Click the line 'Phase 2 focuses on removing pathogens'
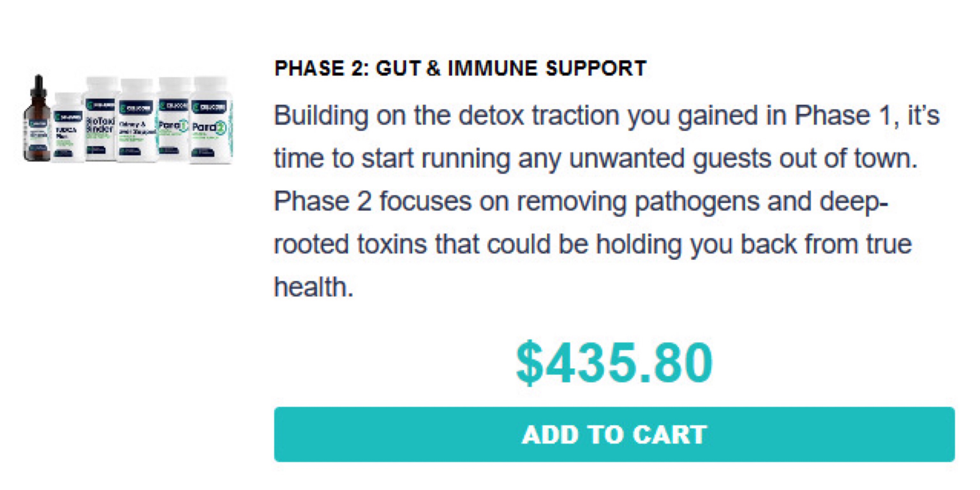Viewport: 980px width, 490px height. pos(581,202)
